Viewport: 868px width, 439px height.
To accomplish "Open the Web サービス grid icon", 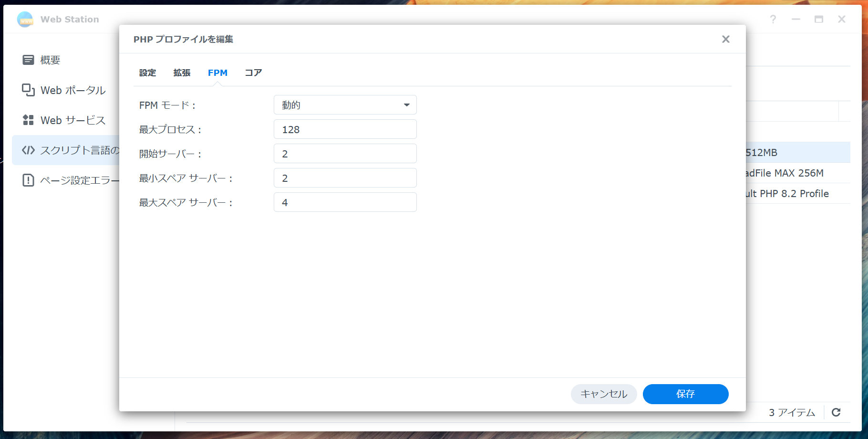I will click(28, 120).
